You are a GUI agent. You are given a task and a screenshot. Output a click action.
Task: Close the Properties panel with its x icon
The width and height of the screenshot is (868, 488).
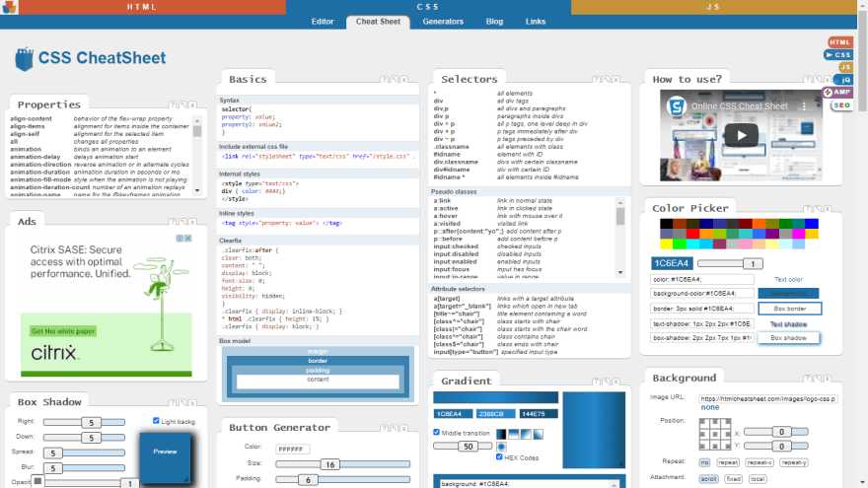(x=192, y=105)
